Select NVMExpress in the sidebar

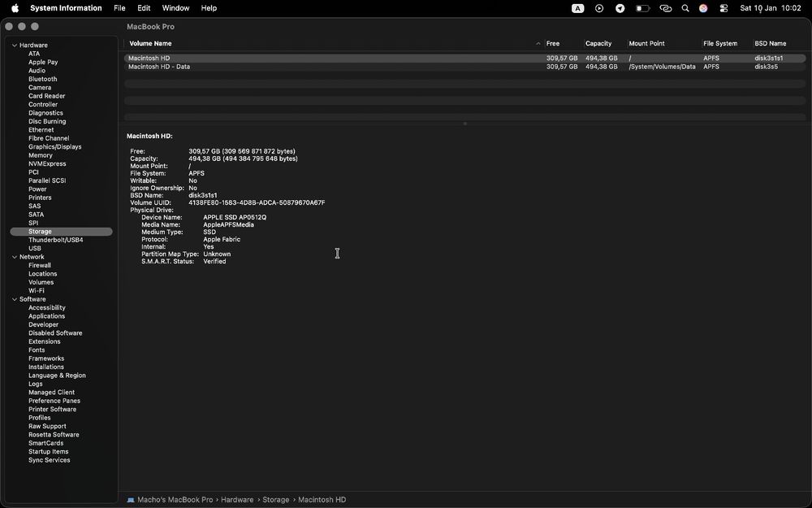tap(47, 164)
